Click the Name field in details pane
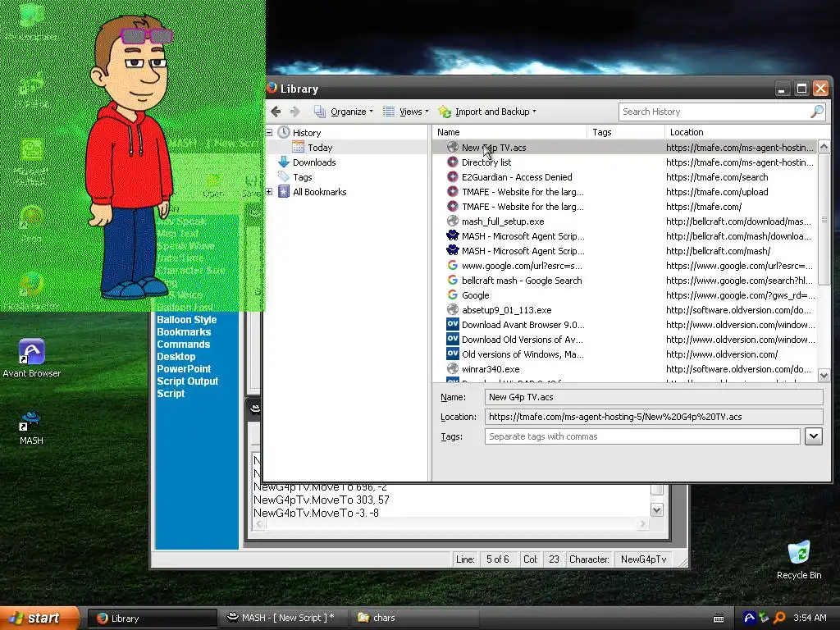This screenshot has width=840, height=630. [654, 397]
